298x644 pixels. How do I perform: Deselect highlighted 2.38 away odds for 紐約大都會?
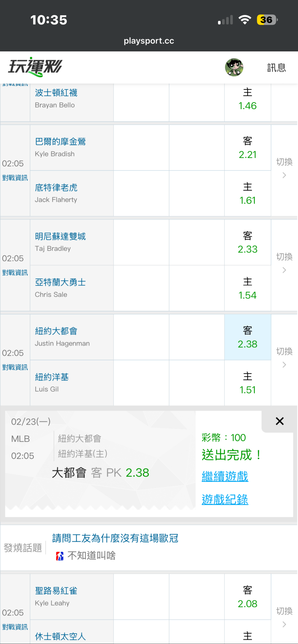coord(248,337)
